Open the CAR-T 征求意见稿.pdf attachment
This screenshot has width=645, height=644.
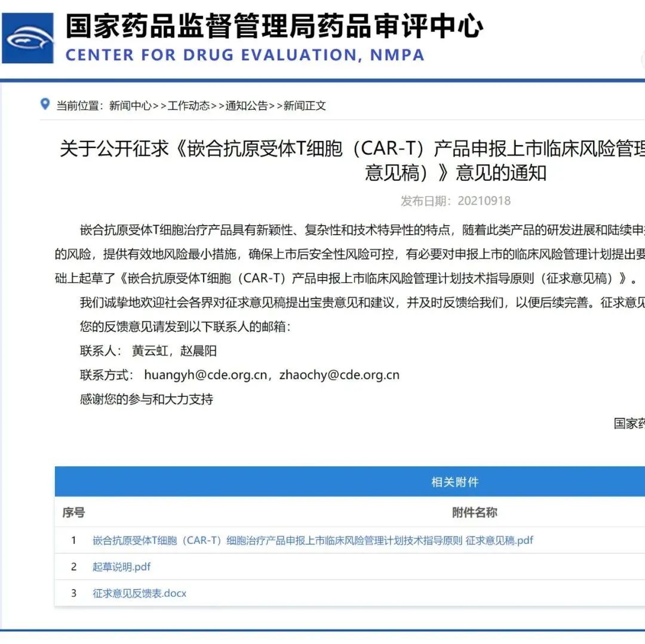point(312,540)
